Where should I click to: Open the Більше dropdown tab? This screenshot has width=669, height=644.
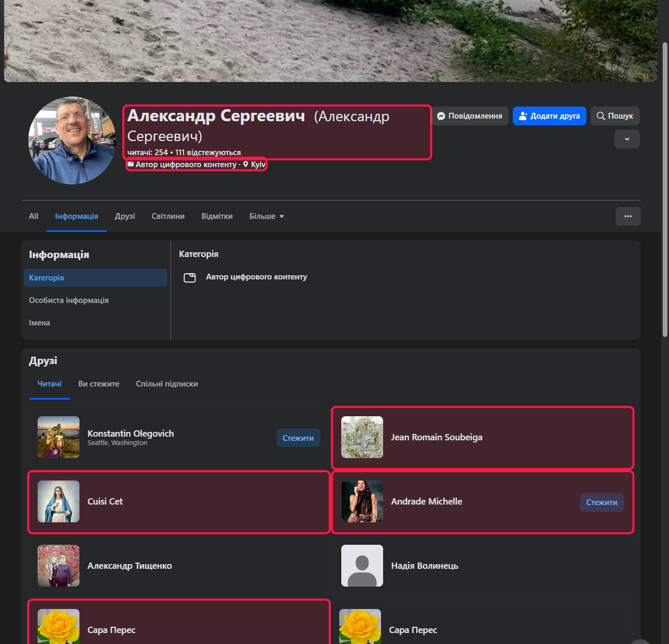click(267, 216)
